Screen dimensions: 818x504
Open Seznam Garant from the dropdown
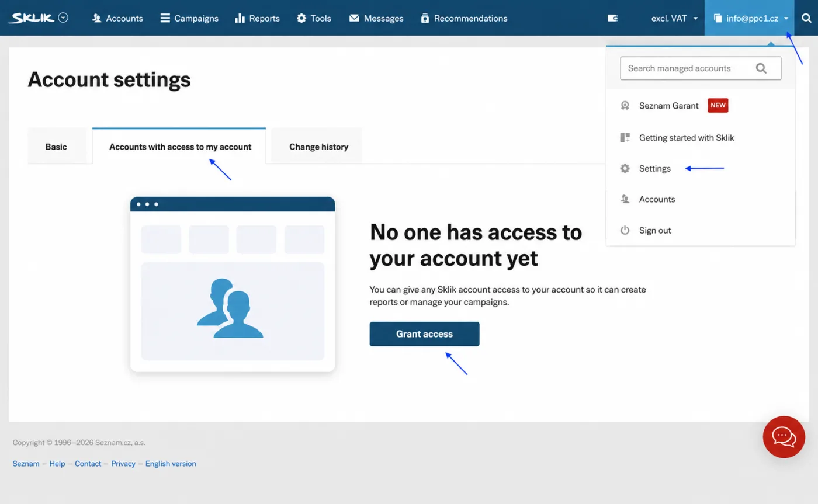pyautogui.click(x=668, y=106)
